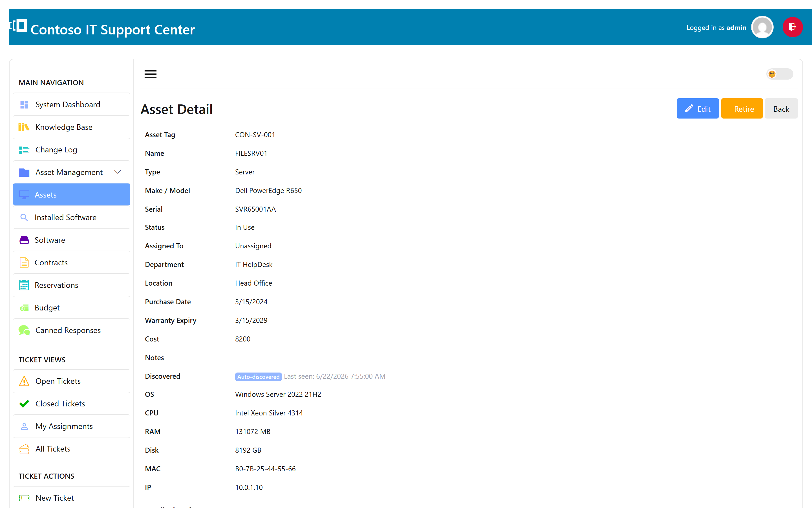Toggle the hamburger menu icon
The height and width of the screenshot is (508, 812).
pos(150,74)
